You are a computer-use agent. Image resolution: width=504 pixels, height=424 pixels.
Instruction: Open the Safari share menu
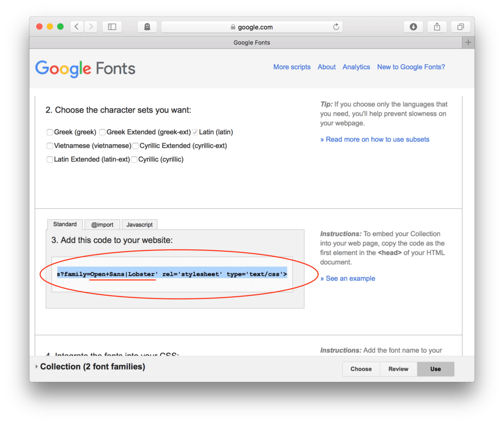point(437,27)
